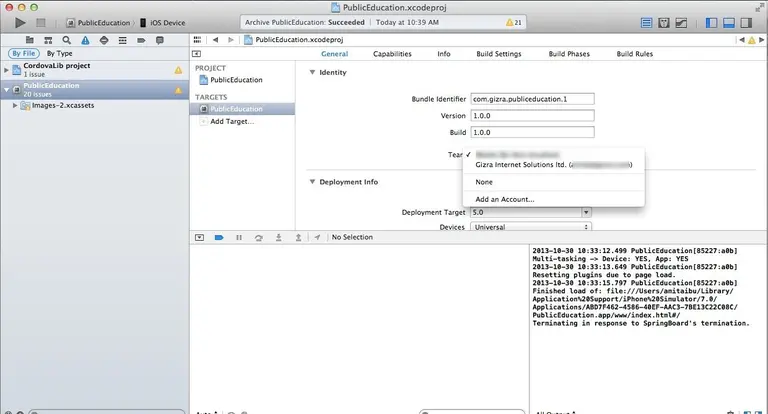Screen dimensions: 768x414
Task: Open the Find navigator magnifier icon
Action: [x=67, y=40]
